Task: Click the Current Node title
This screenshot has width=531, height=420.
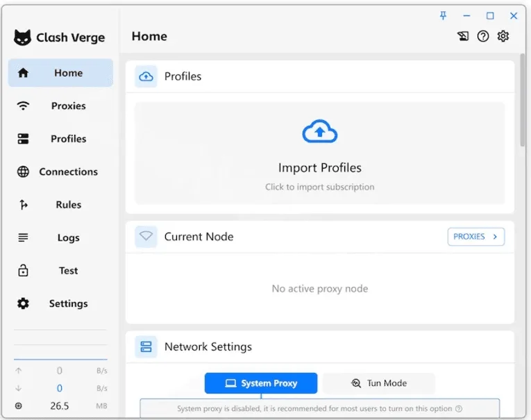Action: (x=199, y=237)
